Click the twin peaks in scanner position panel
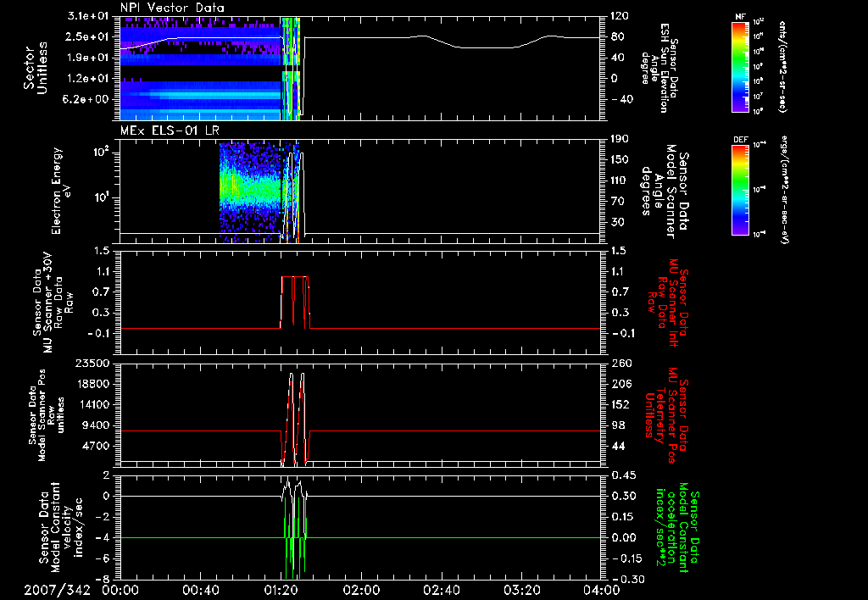Viewport: 868px width, 600px height. [x=296, y=419]
